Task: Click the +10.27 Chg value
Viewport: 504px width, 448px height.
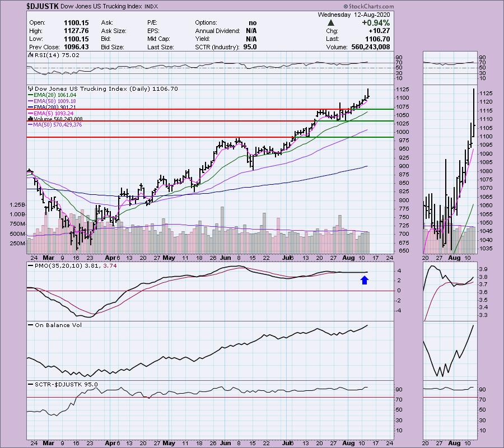Action: pyautogui.click(x=380, y=31)
